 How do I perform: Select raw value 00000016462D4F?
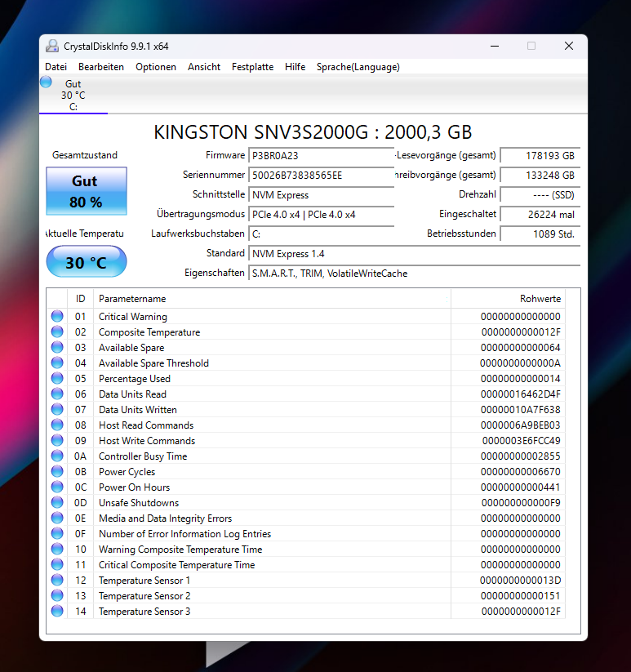pos(521,394)
